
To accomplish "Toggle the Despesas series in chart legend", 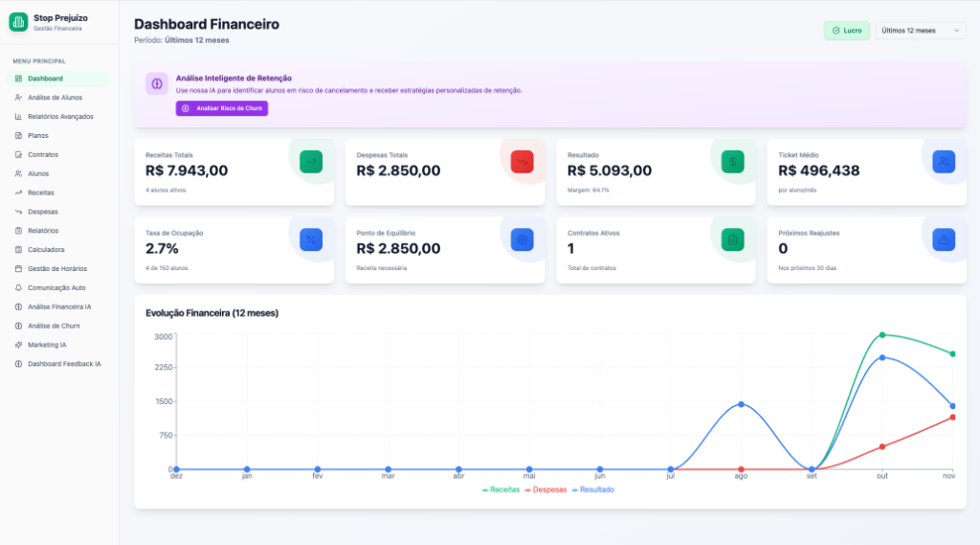I will pos(545,489).
